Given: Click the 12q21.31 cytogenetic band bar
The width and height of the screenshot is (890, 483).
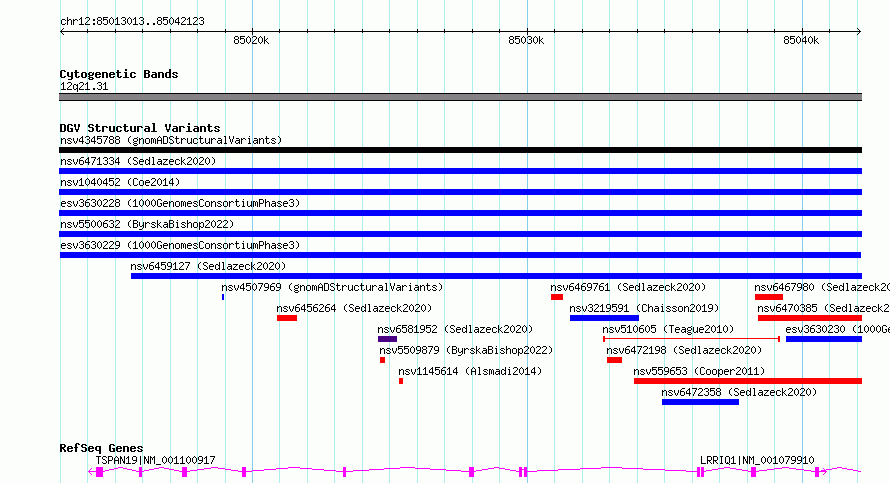Looking at the screenshot, I should coord(460,98).
